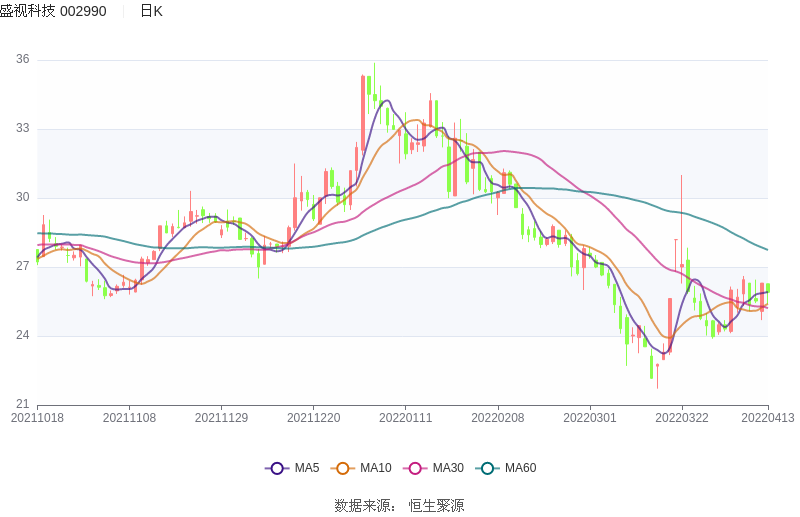Toggle the MA30 pink legend marker
800x517 pixels.
415,468
